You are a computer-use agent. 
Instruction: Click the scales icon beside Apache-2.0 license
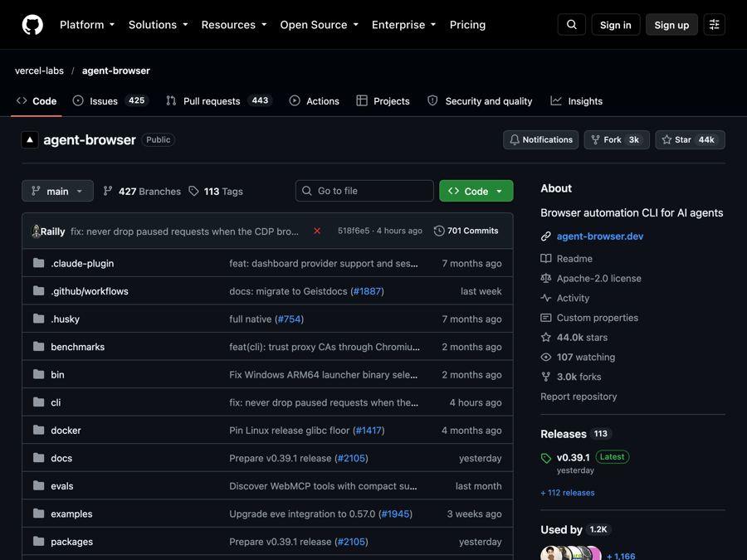(x=546, y=278)
